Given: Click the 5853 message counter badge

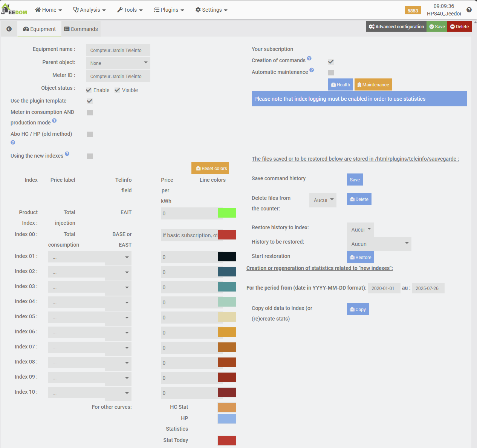Looking at the screenshot, I should tap(413, 11).
